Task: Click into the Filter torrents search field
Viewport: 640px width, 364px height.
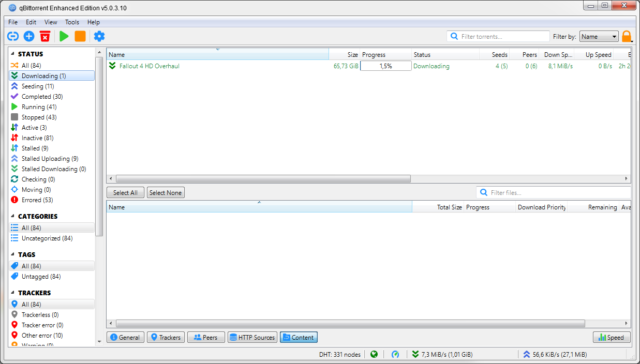Action: tap(498, 36)
